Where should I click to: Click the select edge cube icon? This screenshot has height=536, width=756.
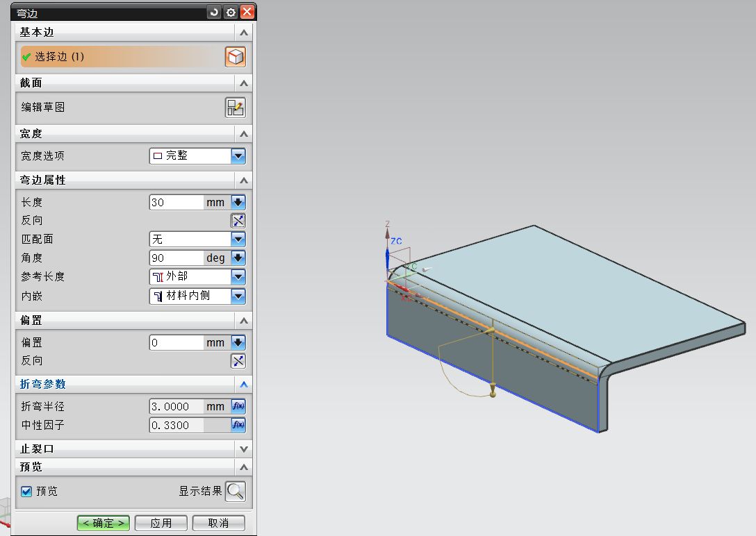(x=236, y=57)
